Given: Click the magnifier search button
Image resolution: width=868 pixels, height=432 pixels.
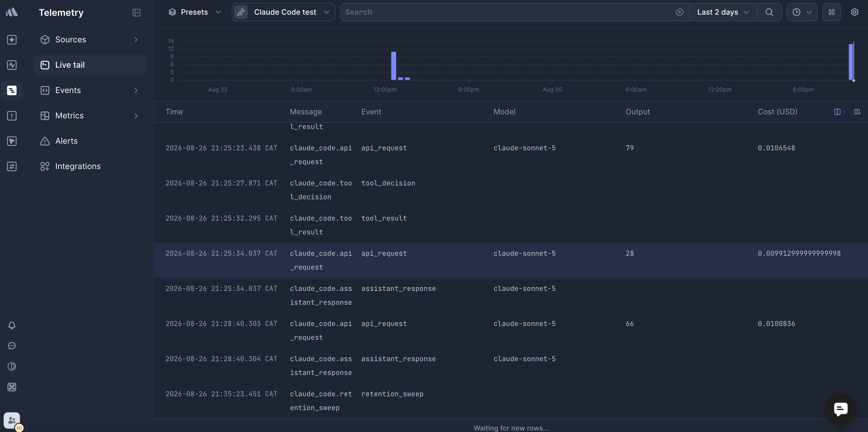Looking at the screenshot, I should (769, 12).
